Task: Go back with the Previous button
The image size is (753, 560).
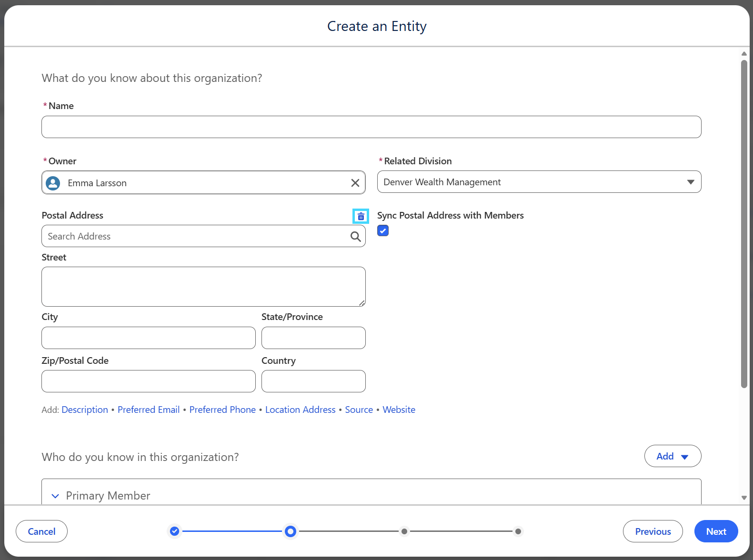Action: 653,531
